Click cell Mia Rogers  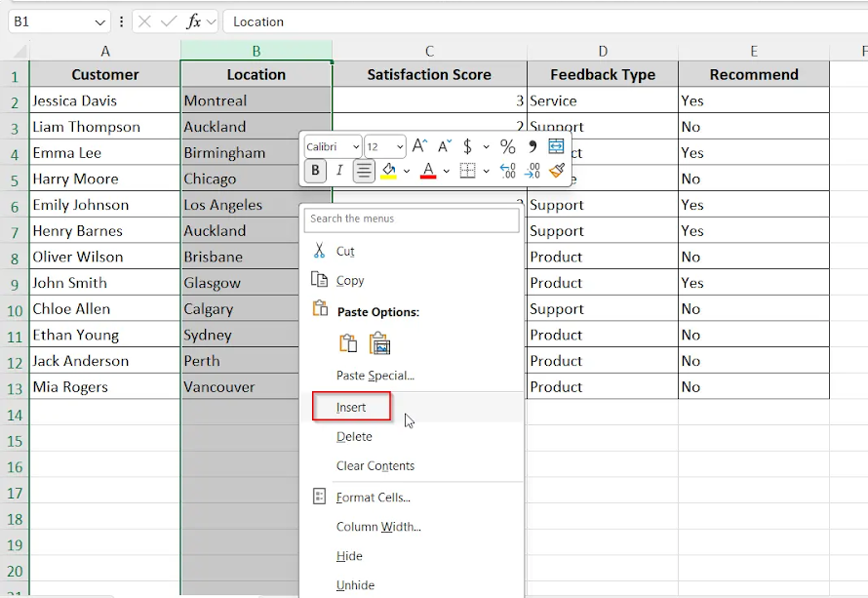(105, 387)
